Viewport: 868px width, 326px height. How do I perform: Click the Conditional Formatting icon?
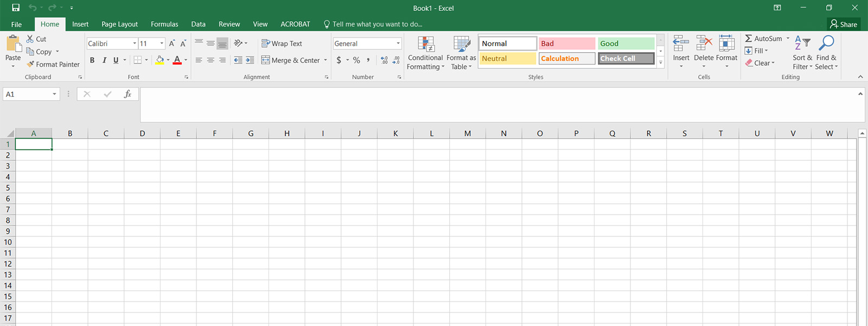tap(426, 45)
